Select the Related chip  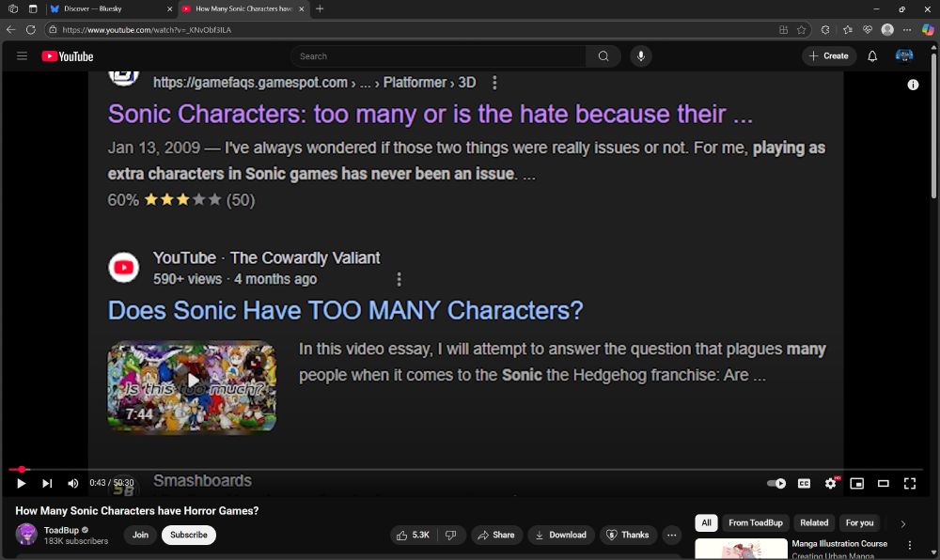coord(813,522)
